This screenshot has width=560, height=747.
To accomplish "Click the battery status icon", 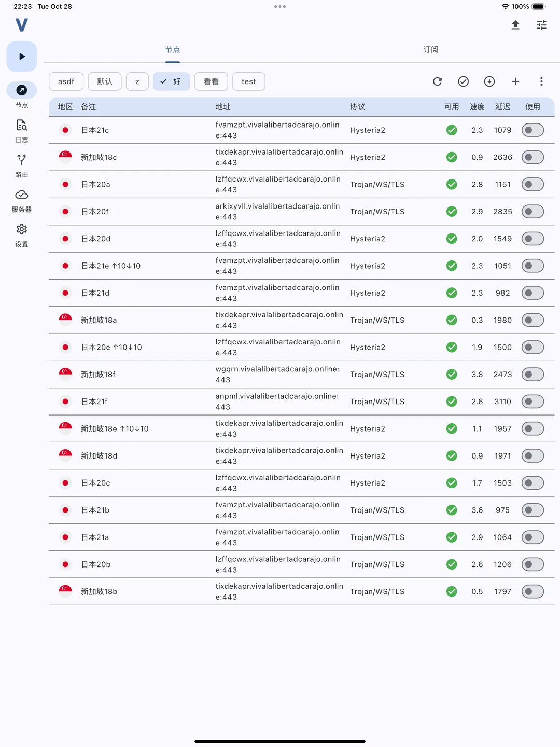I will pyautogui.click(x=539, y=7).
